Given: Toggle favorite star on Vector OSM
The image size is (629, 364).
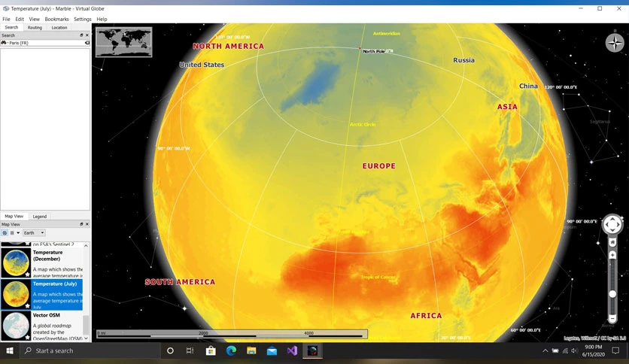Looking at the screenshot, I should (x=27, y=337).
